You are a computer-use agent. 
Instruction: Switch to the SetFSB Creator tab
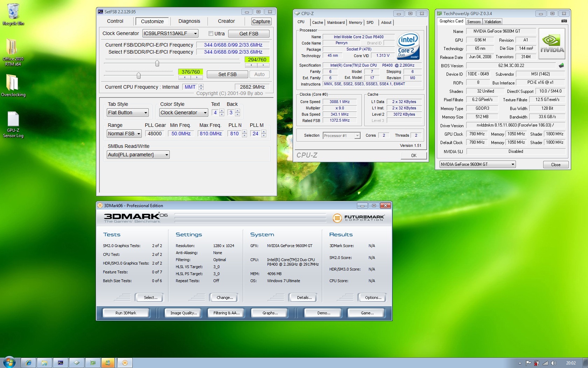pos(226,21)
